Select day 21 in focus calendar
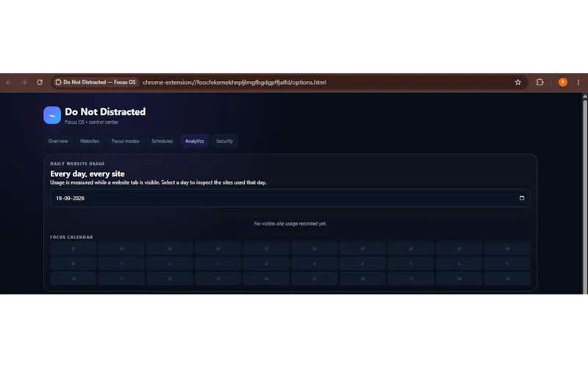The width and height of the screenshot is (588, 368). tap(73, 249)
